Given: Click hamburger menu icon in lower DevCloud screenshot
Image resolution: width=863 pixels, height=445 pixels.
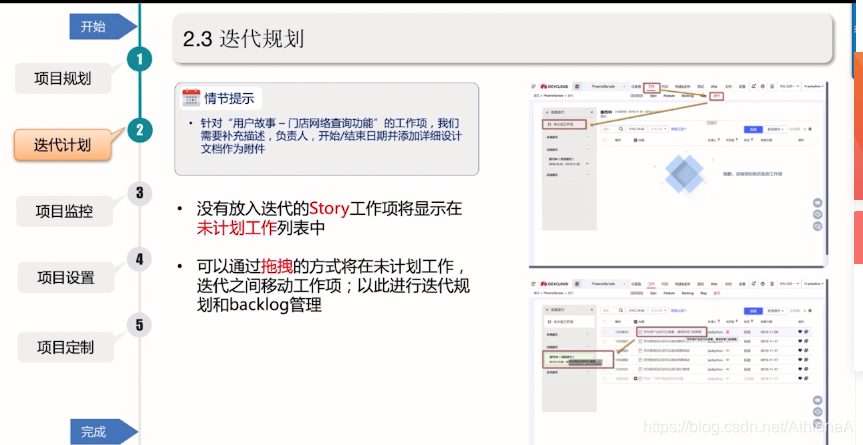Looking at the screenshot, I should [x=533, y=284].
